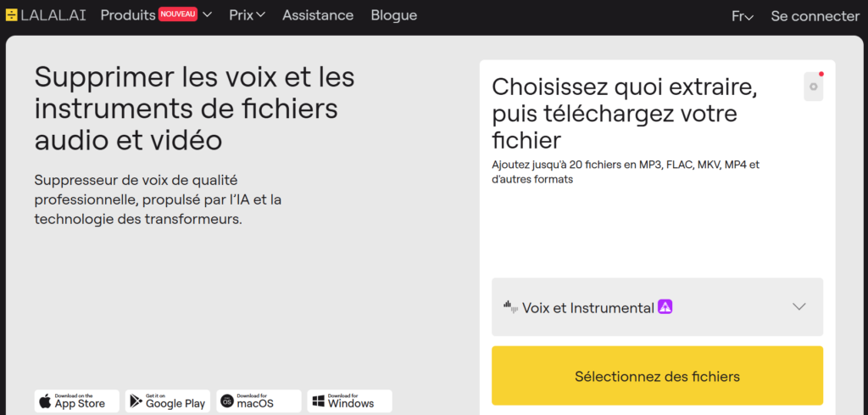Click the Se connecter link

(x=815, y=17)
